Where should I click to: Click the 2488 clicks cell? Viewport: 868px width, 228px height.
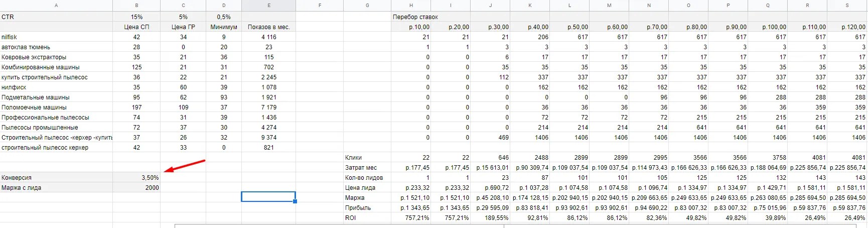tap(530, 157)
